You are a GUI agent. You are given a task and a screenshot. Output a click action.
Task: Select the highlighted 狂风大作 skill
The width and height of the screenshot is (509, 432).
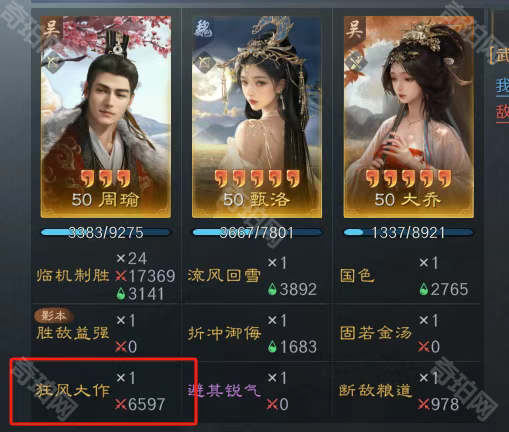pyautogui.click(x=73, y=390)
